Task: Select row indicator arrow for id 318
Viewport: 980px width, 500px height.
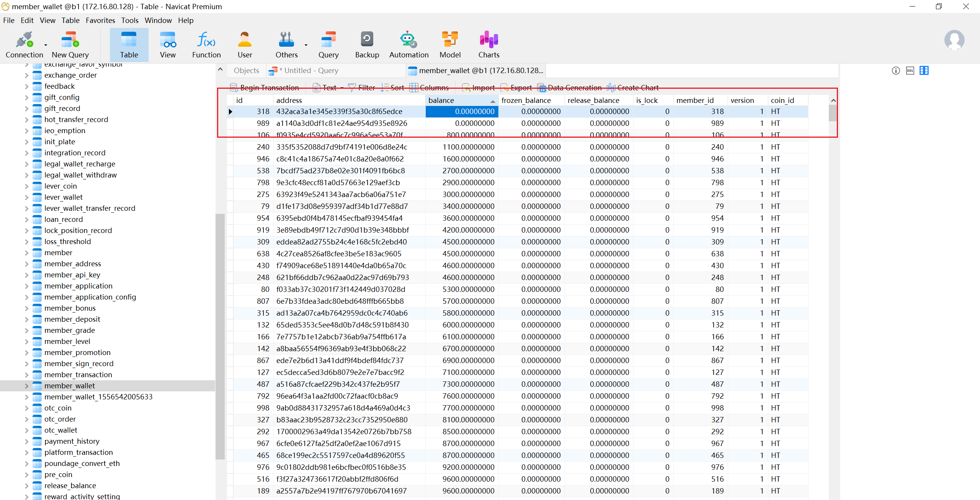Action: click(x=230, y=112)
